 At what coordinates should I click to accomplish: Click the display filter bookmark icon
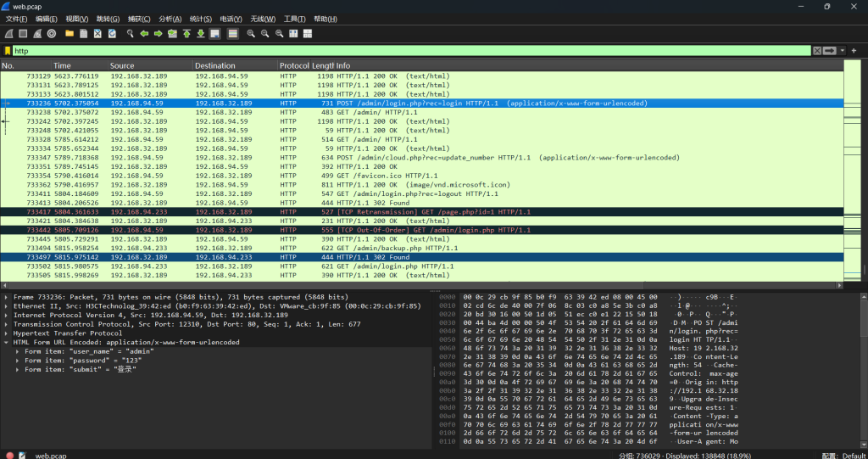tap(8, 51)
